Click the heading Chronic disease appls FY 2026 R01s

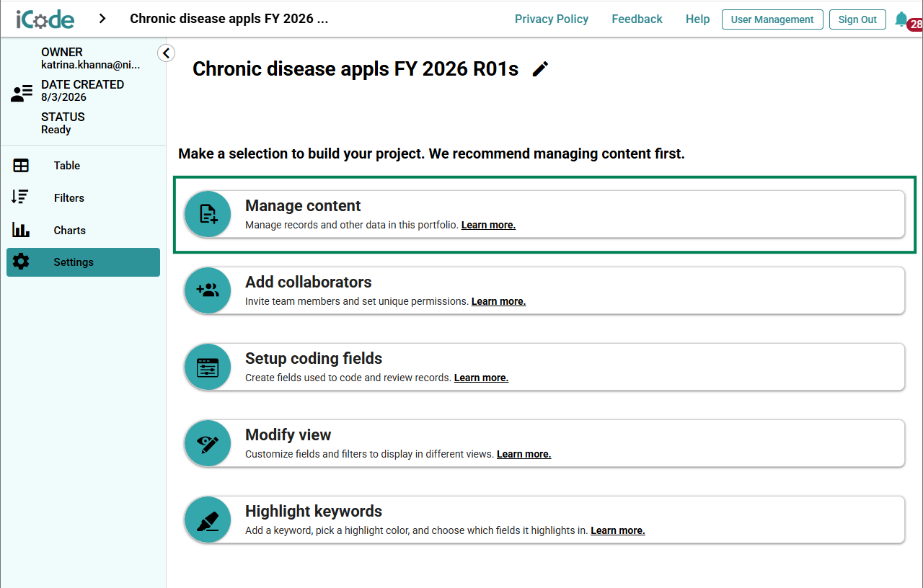tap(355, 69)
